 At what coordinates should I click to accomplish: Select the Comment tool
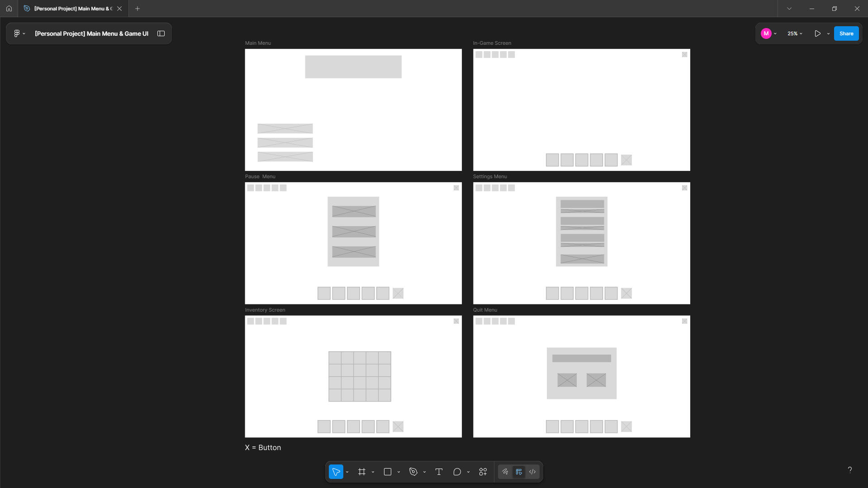pyautogui.click(x=457, y=472)
